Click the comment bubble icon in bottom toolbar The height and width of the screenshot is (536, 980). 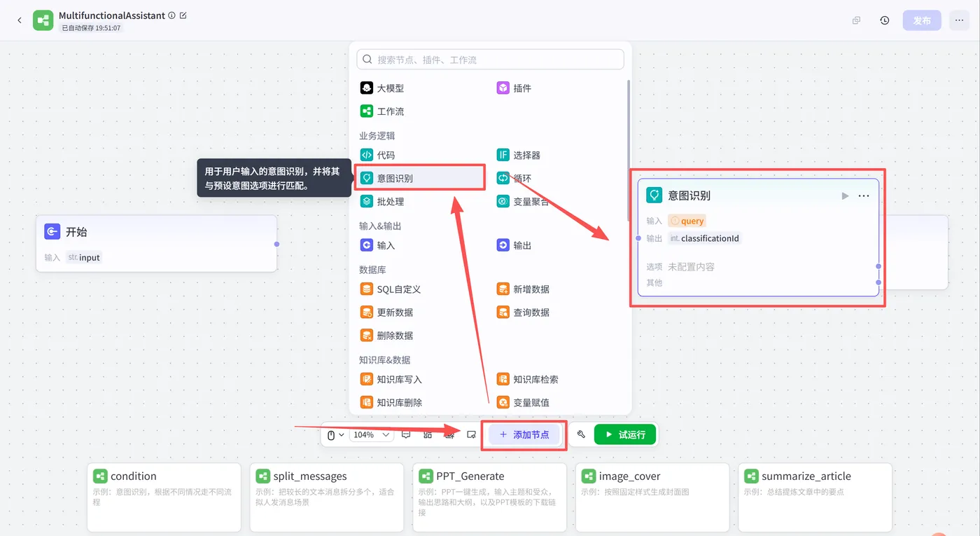[405, 434]
